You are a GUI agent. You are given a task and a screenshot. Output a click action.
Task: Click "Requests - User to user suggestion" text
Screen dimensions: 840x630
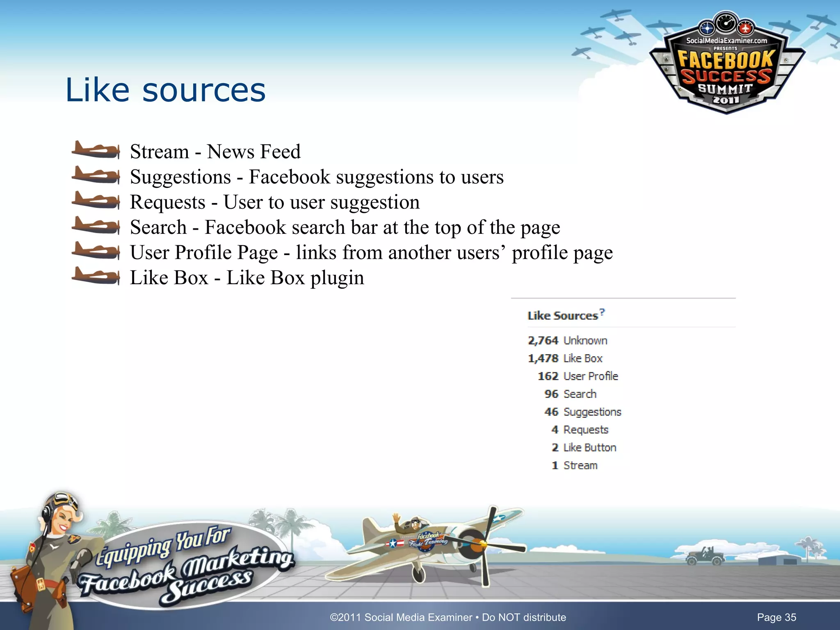pos(275,202)
